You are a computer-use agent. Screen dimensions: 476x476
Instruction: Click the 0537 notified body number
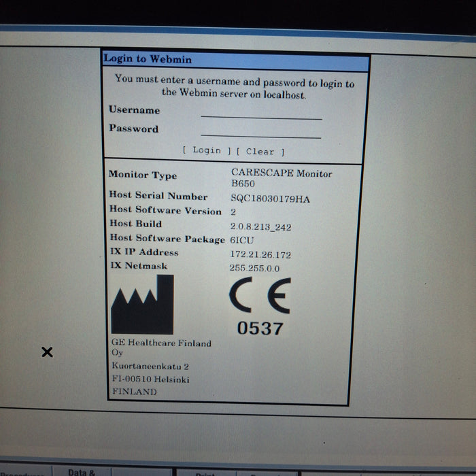(259, 328)
